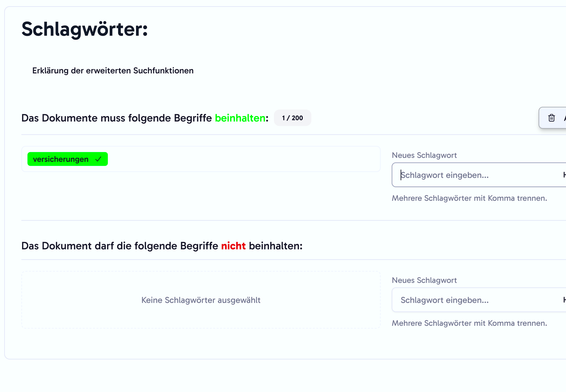Click Neues Schlagwort label above include field
The width and height of the screenshot is (566, 392).
[424, 155]
